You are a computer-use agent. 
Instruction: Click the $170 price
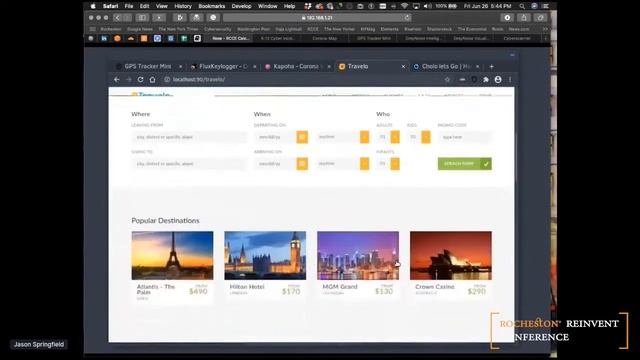click(x=291, y=291)
